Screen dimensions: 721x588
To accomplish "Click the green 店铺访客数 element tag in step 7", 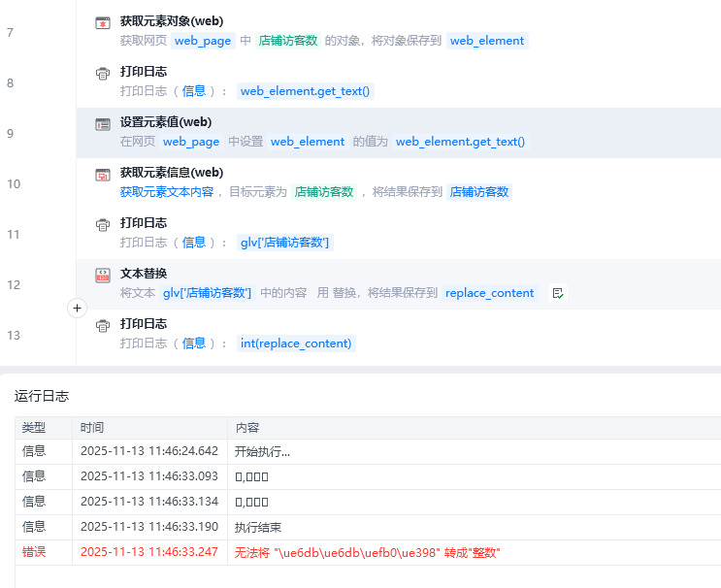I will click(x=288, y=41).
